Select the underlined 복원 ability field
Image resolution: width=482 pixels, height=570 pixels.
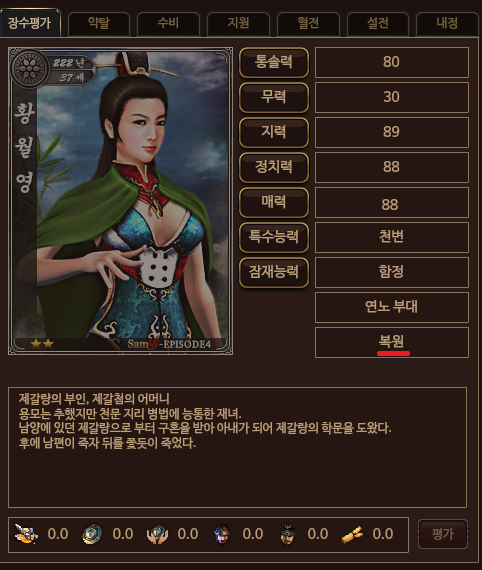[392, 342]
